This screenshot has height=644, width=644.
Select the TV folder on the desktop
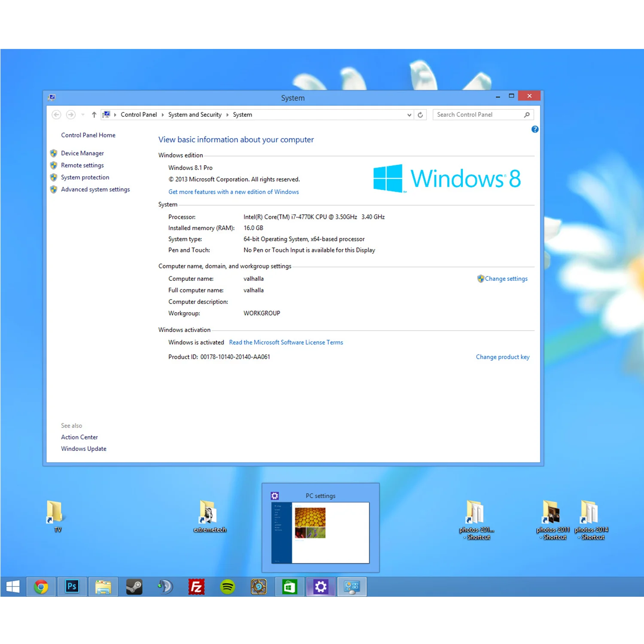pyautogui.click(x=56, y=516)
